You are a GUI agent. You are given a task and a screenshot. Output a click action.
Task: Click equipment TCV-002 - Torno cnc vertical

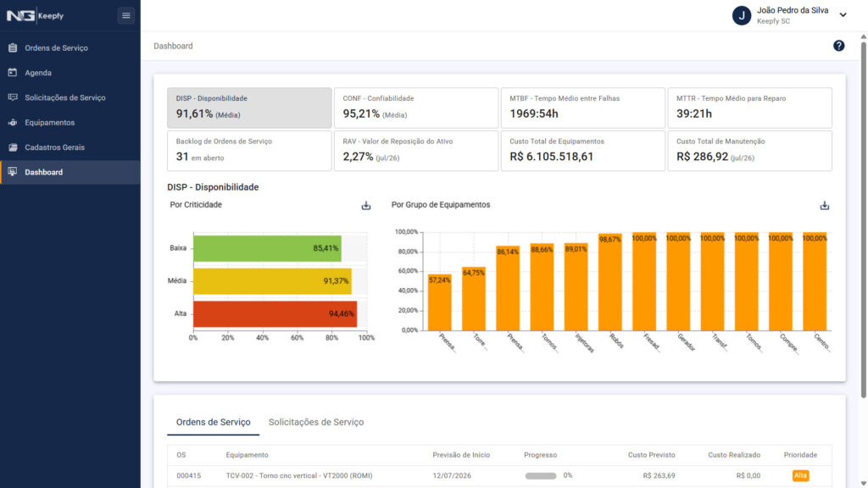click(x=299, y=476)
